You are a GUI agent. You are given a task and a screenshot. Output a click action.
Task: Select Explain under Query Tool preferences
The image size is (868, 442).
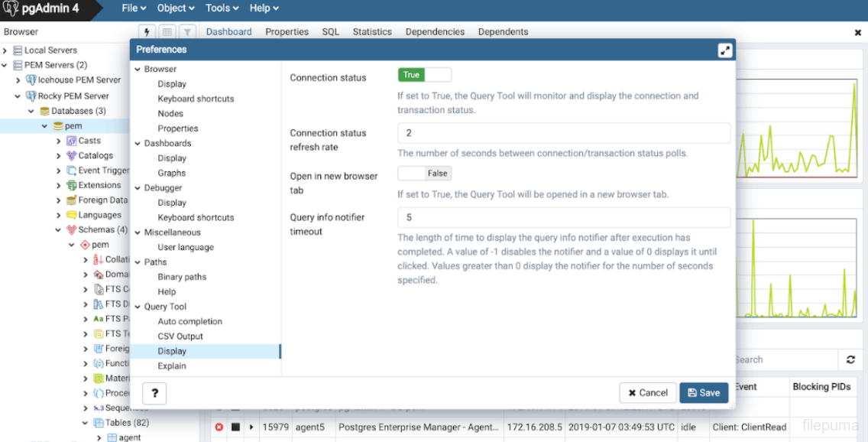pyautogui.click(x=172, y=366)
